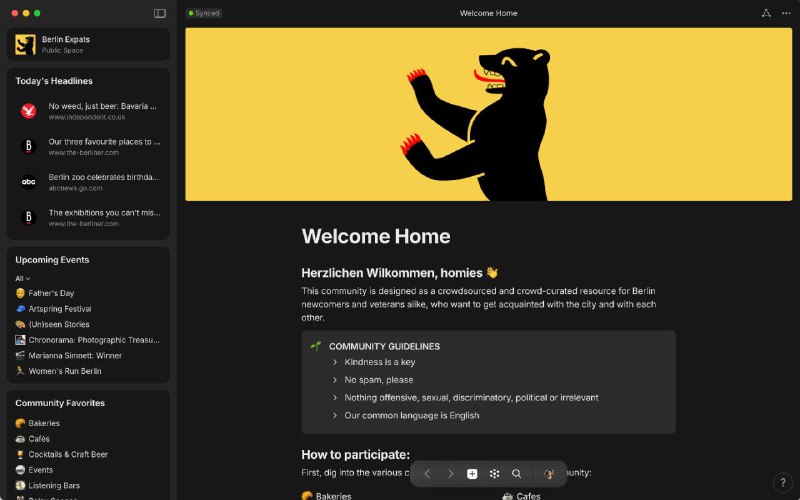Image resolution: width=800 pixels, height=500 pixels.
Task: Open the share icon in top bar
Action: point(766,13)
